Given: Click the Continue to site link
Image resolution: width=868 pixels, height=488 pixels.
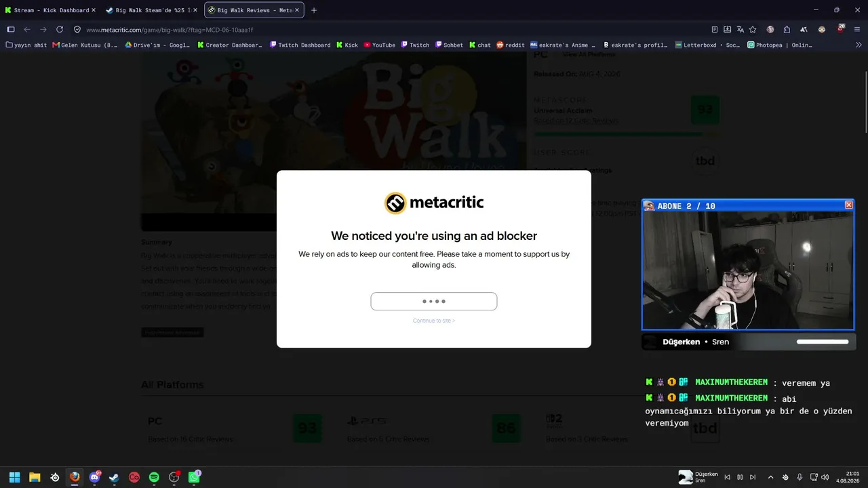Looking at the screenshot, I should (434, 321).
